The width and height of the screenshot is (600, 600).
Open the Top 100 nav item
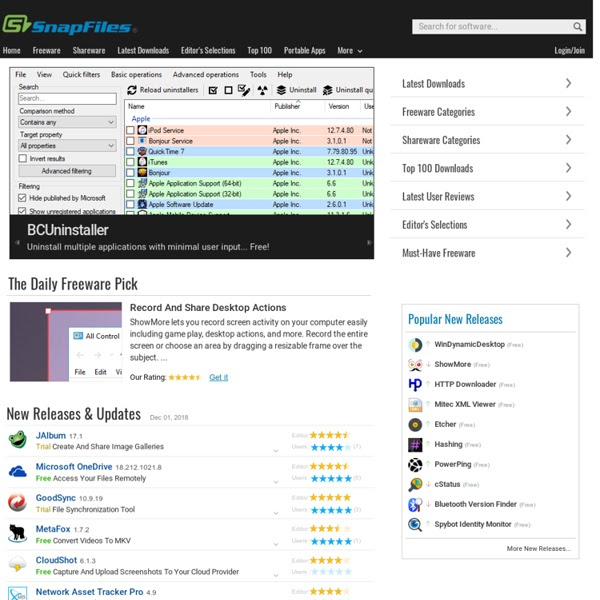[259, 51]
